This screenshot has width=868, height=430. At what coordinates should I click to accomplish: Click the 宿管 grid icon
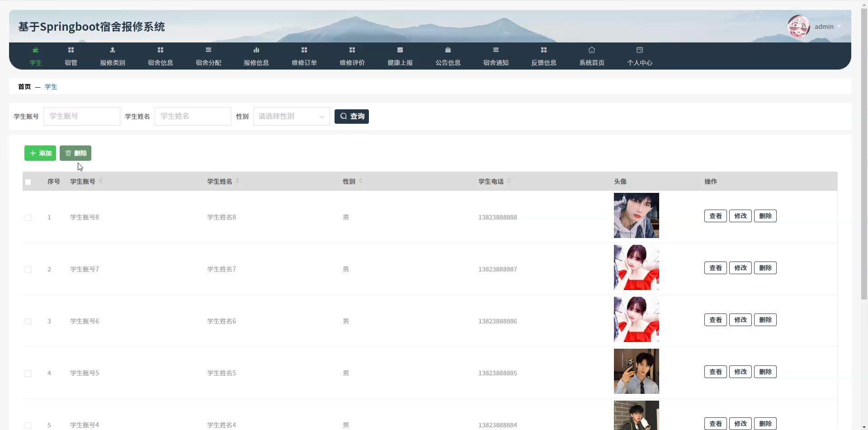(x=71, y=50)
